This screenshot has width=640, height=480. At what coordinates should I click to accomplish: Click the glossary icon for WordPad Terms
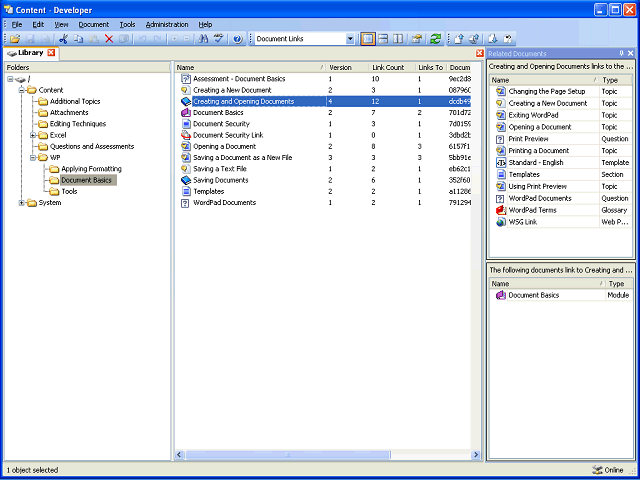[501, 210]
